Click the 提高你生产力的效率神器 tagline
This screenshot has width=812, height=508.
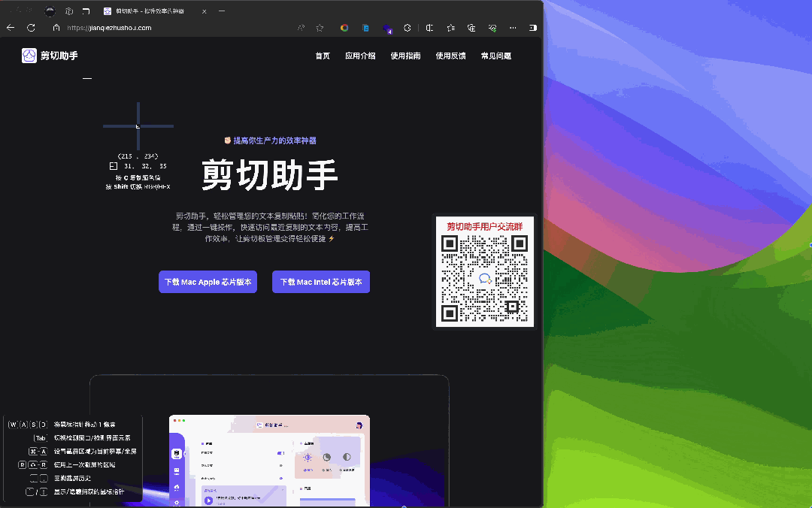pyautogui.click(x=271, y=141)
